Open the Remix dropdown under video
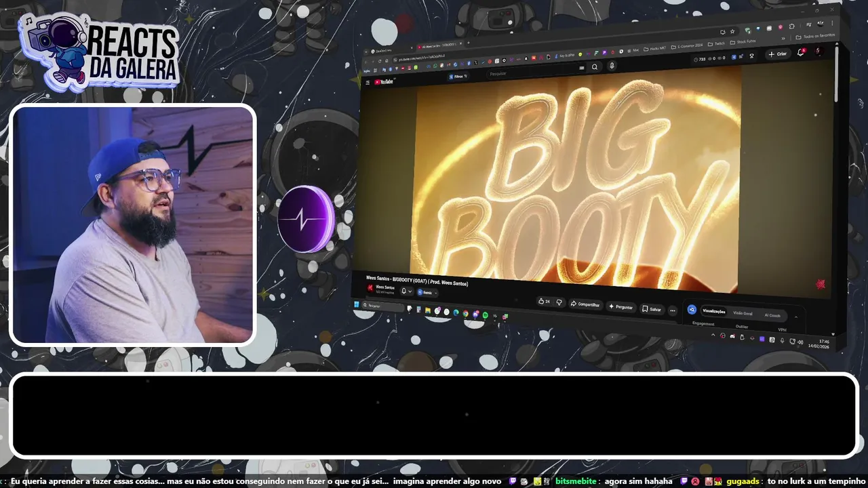This screenshot has height=488, width=868. pos(427,292)
